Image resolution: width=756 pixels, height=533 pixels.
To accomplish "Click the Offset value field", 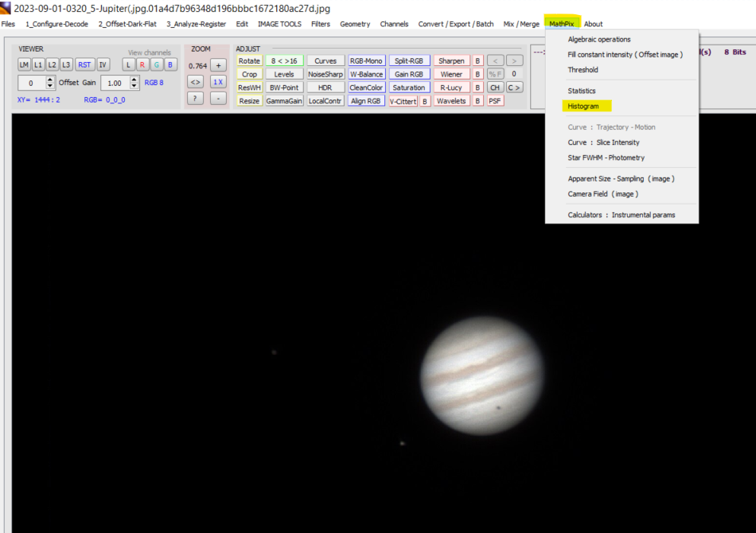I will [31, 83].
